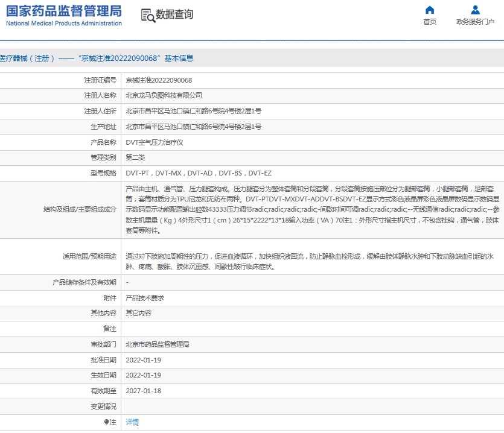Click approval date 2022-01-19 in 批准日期 row
Screen dimensions: 504x433
click(143, 360)
